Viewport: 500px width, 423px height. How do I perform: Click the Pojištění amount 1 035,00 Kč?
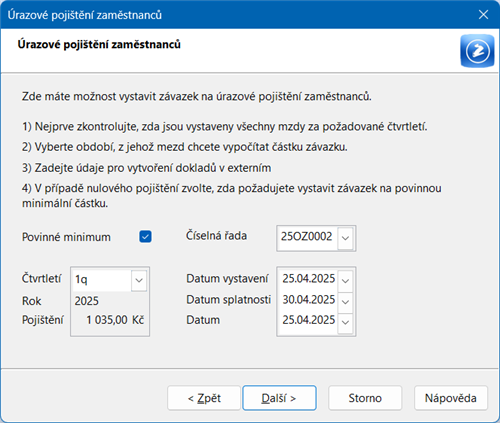coord(115,320)
